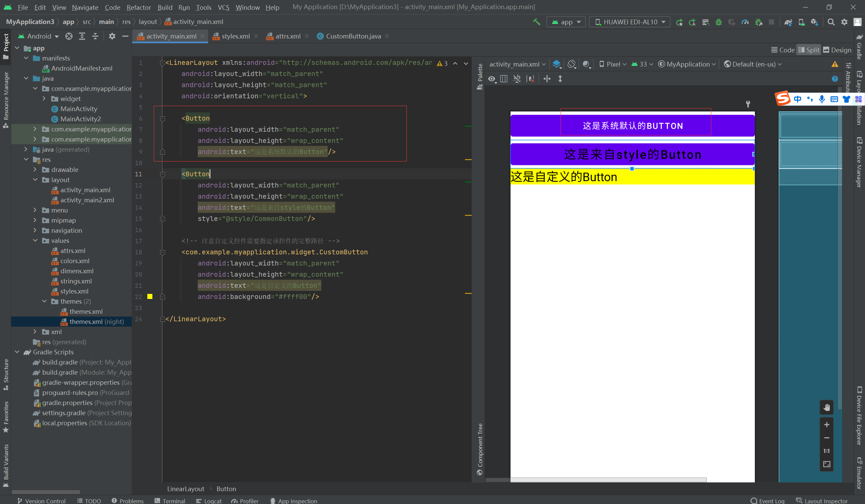Open the Search Everywhere magnifier
Viewport: 865px width, 504px height.
[x=831, y=22]
